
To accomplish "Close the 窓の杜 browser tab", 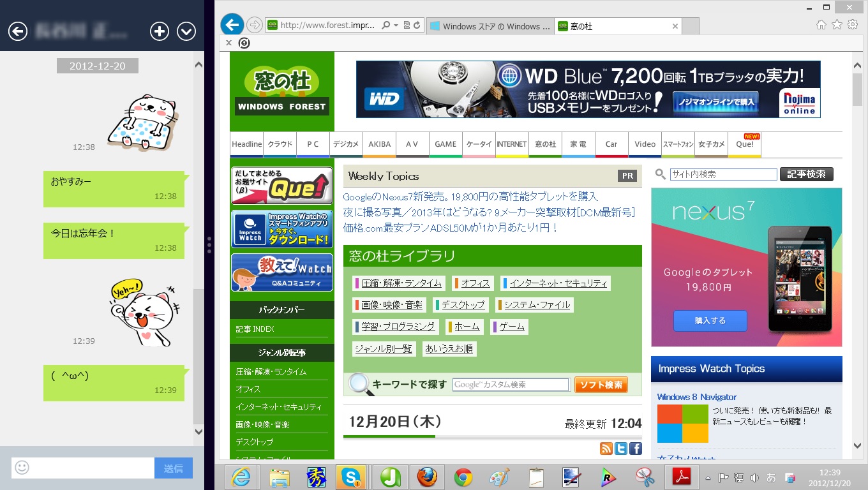I will point(675,26).
